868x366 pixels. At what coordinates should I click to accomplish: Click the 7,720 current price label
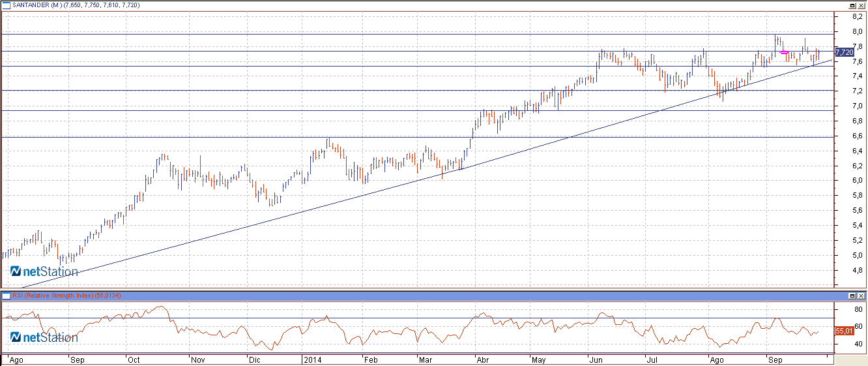point(844,52)
